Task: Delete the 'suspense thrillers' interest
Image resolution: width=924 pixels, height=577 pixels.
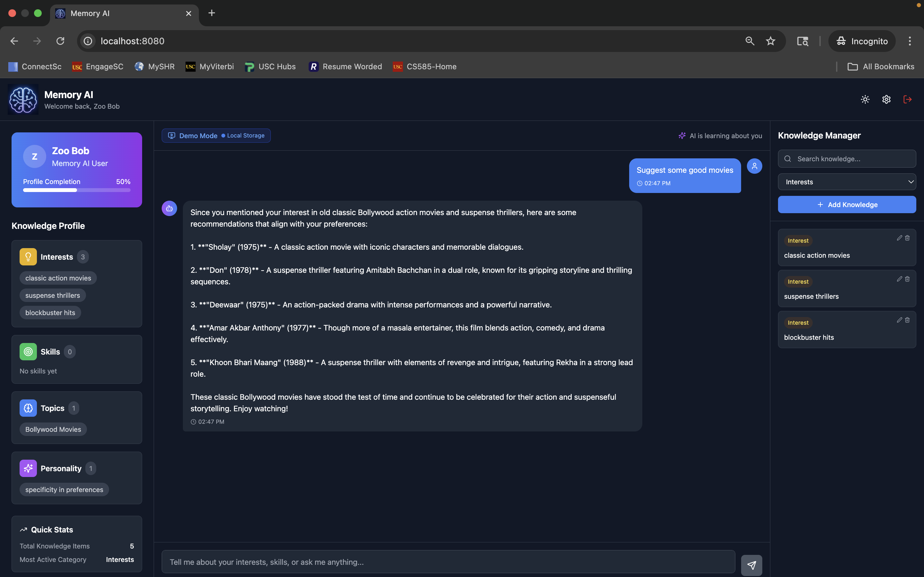Action: point(908,279)
